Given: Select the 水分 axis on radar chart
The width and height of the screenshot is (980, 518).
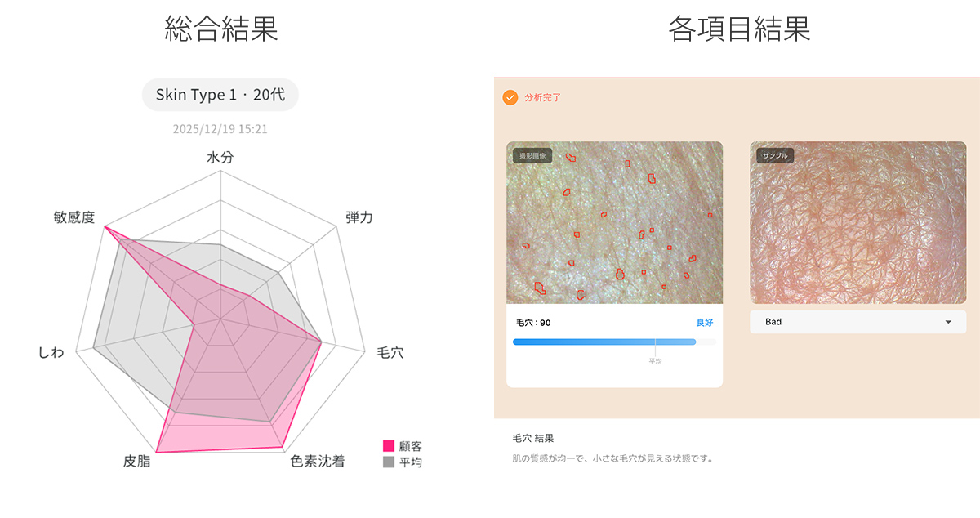Looking at the screenshot, I should click(220, 158).
